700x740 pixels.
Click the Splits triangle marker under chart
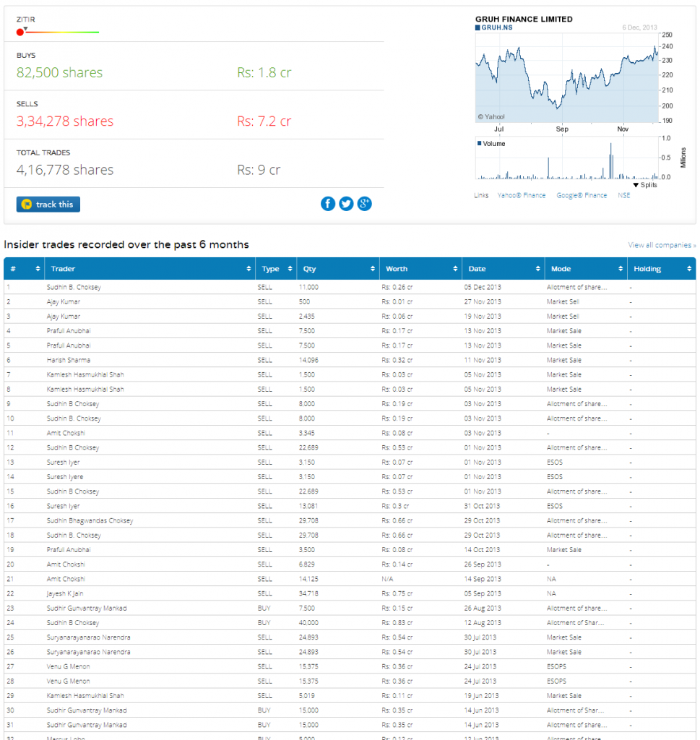636,185
